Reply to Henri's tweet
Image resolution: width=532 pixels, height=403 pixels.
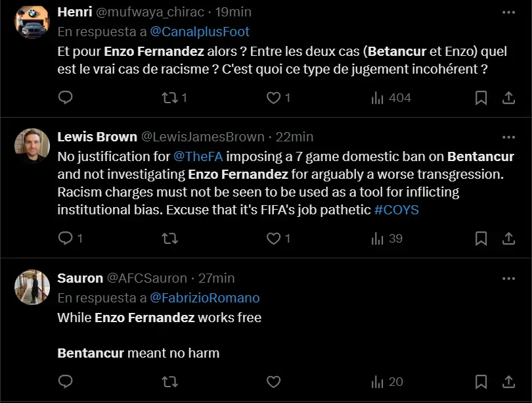65,98
